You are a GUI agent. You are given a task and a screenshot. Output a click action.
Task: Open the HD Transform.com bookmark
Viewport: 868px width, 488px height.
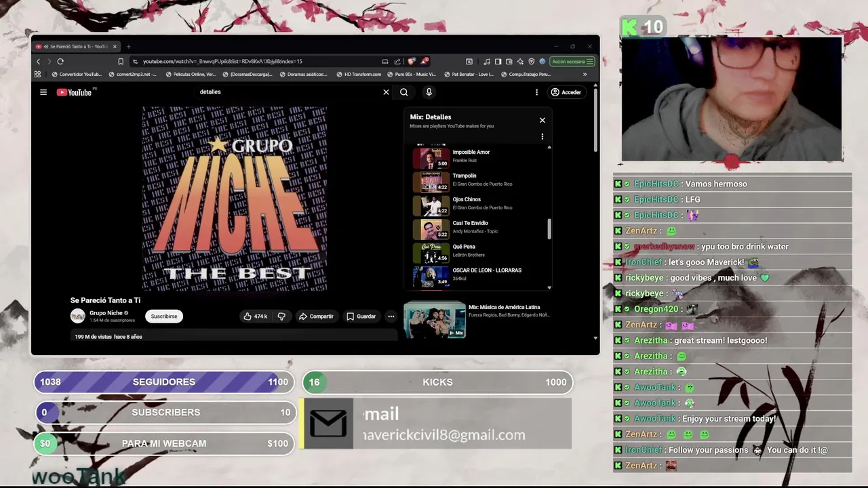(359, 75)
